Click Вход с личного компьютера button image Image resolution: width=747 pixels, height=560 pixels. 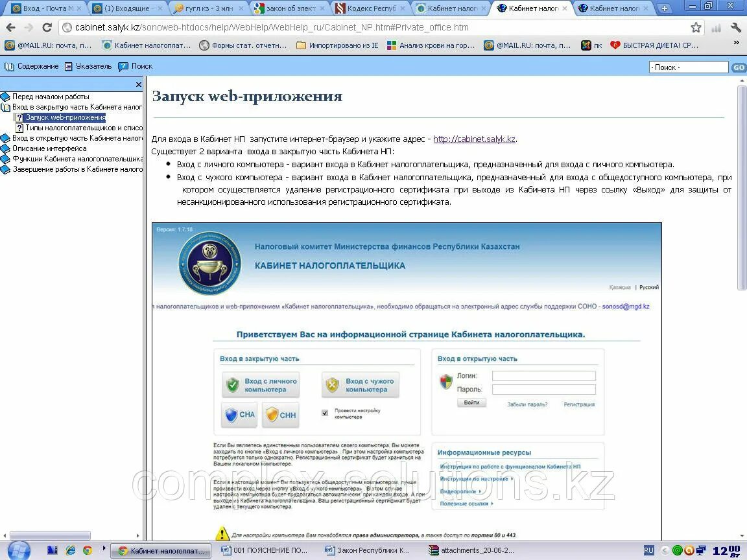point(261,385)
